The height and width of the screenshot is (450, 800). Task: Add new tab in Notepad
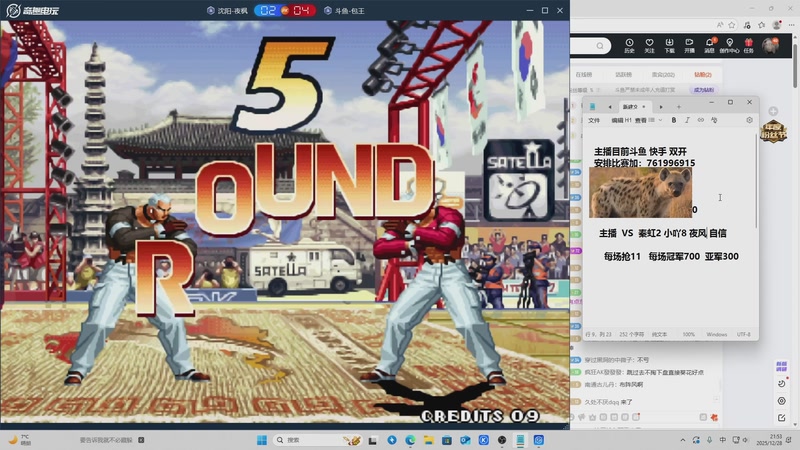click(x=679, y=107)
